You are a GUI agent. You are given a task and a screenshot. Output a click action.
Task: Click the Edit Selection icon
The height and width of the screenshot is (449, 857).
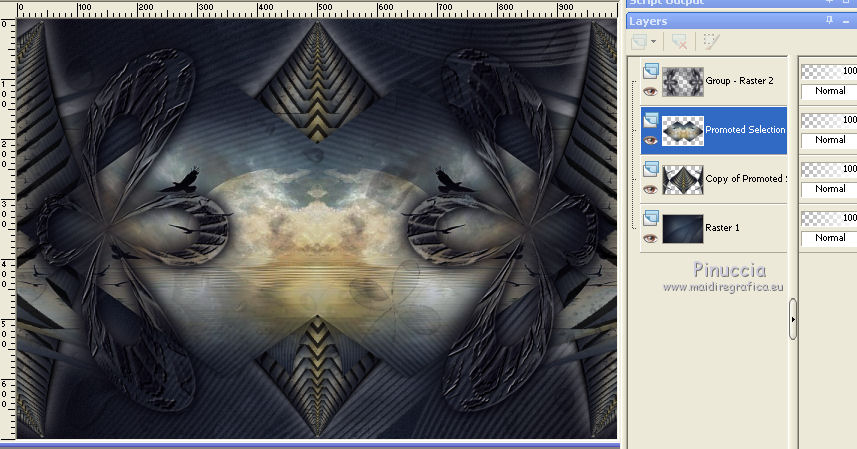(711, 42)
